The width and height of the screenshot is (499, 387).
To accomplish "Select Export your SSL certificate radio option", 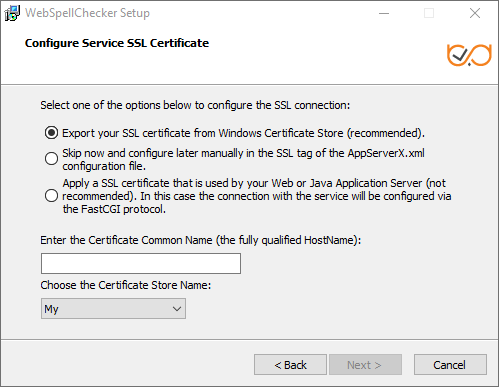I will click(x=51, y=133).
